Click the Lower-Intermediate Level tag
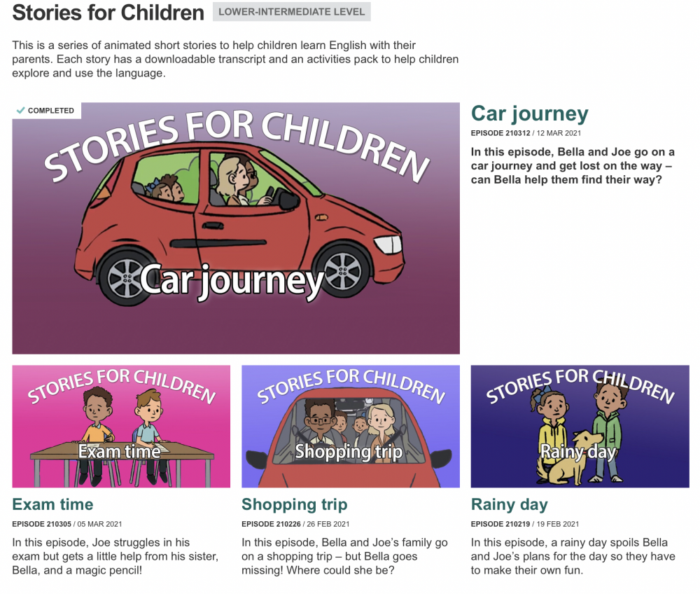The height and width of the screenshot is (594, 700). point(291,12)
